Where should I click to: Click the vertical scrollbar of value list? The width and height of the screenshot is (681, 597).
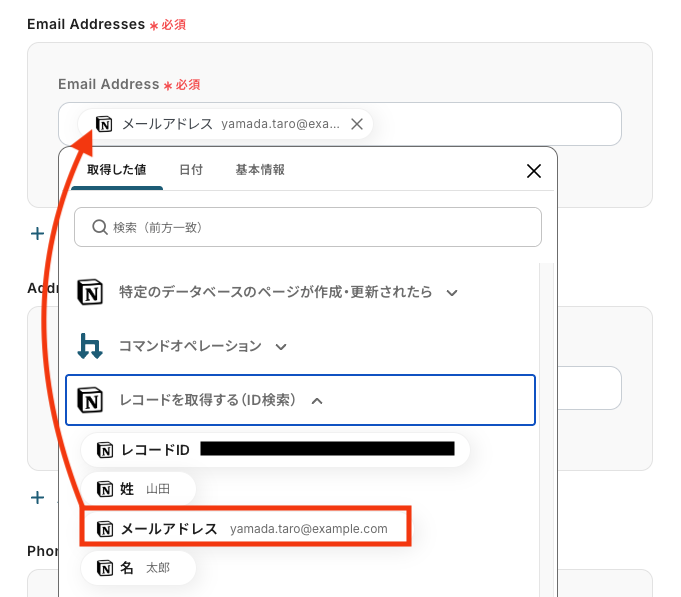click(547, 430)
